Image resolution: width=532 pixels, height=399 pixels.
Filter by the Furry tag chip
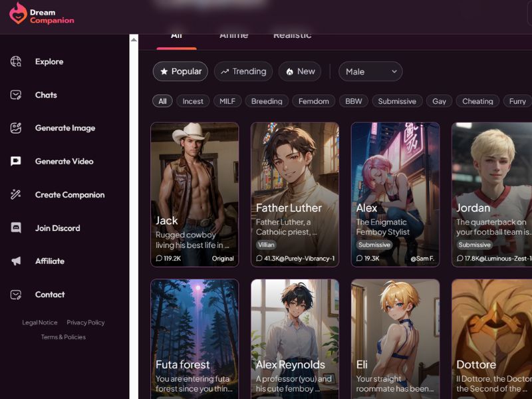coord(517,101)
